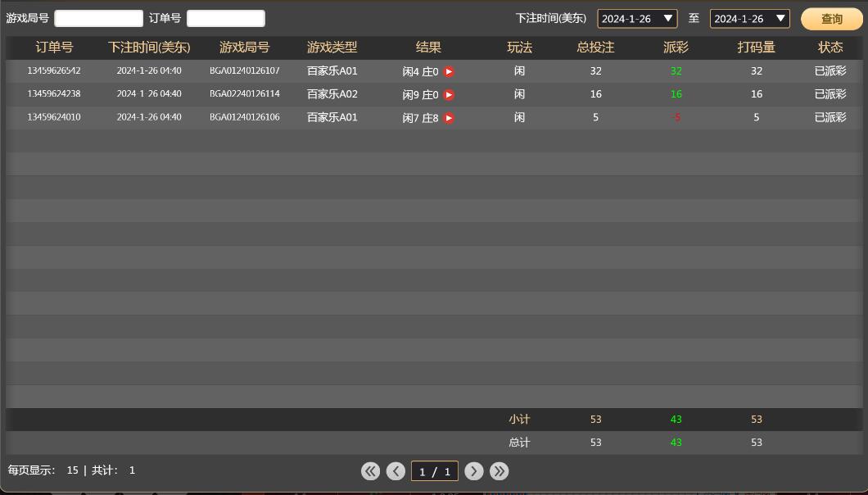
Task: Click the 派彩 column header
Action: point(676,48)
